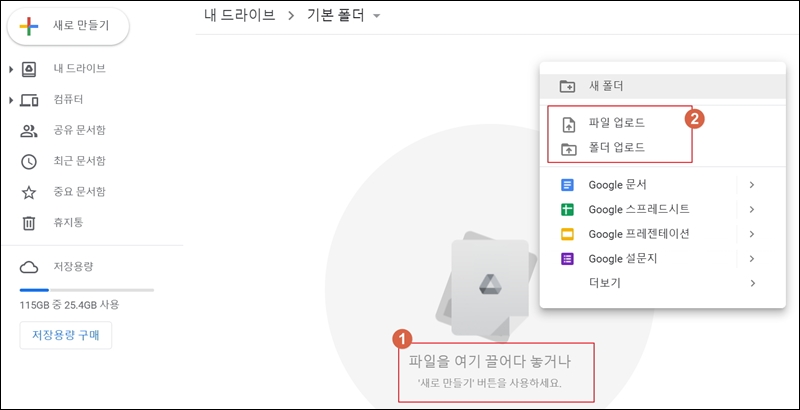The height and width of the screenshot is (410, 800).
Task: Click the 파일을 여기 끌어다 놓거나 text
Action: click(x=490, y=362)
